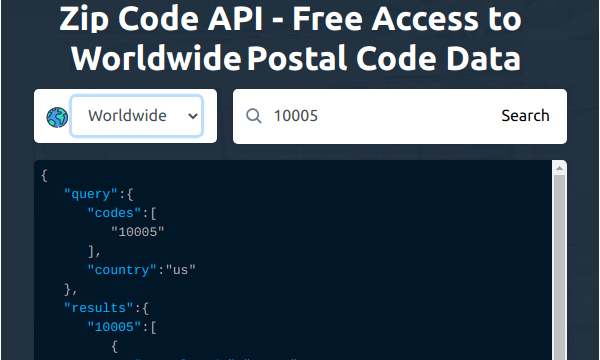Click the scrollbar up arrow

point(559,168)
